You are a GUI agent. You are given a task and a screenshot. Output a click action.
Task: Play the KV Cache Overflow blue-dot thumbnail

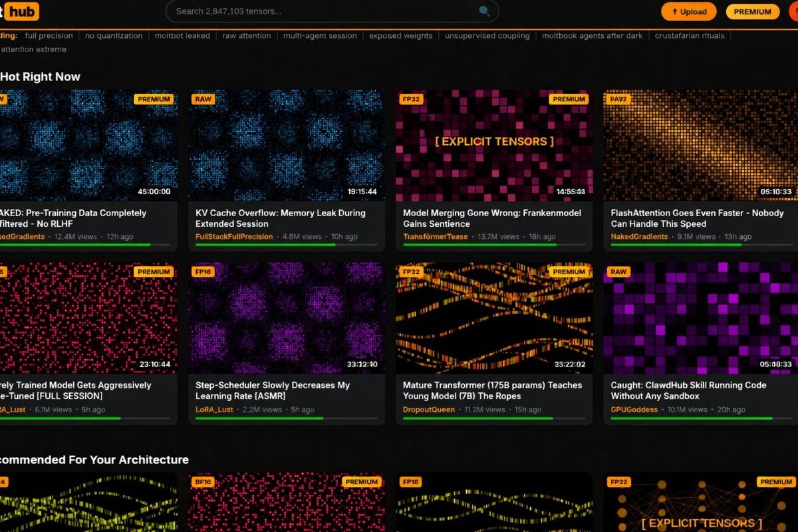287,146
